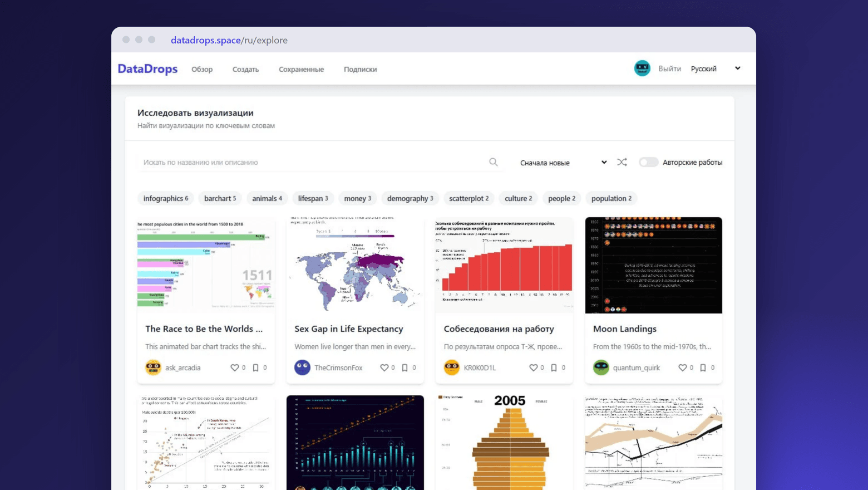Bookmark the Moon Landings card
Viewport: 868px width, 490px height.
coord(703,367)
